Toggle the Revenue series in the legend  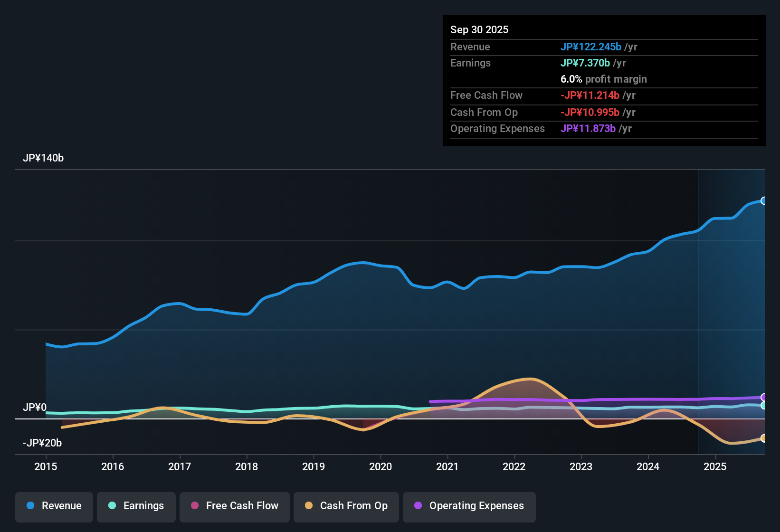pos(54,506)
